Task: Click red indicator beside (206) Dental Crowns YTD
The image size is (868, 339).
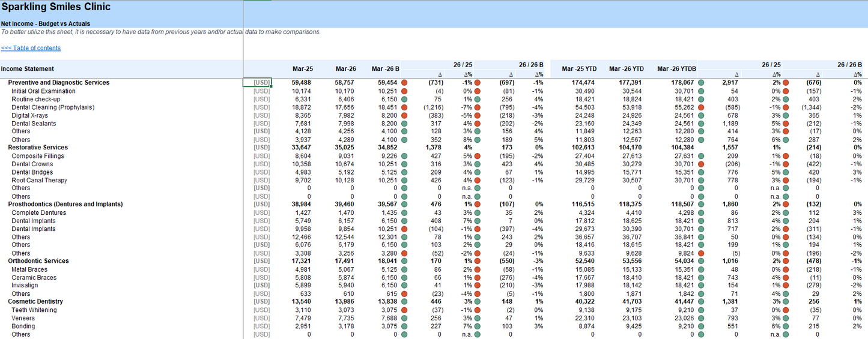Action: click(701, 164)
